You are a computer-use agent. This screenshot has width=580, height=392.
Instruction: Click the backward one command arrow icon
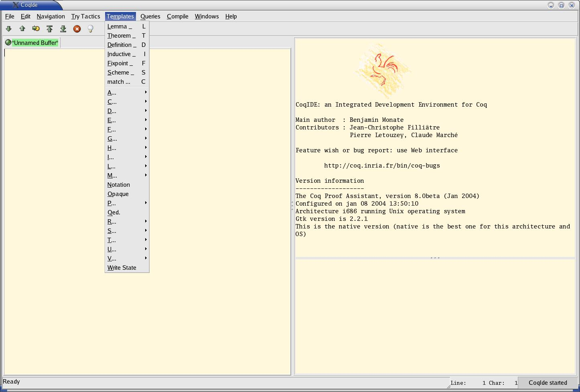[22, 28]
